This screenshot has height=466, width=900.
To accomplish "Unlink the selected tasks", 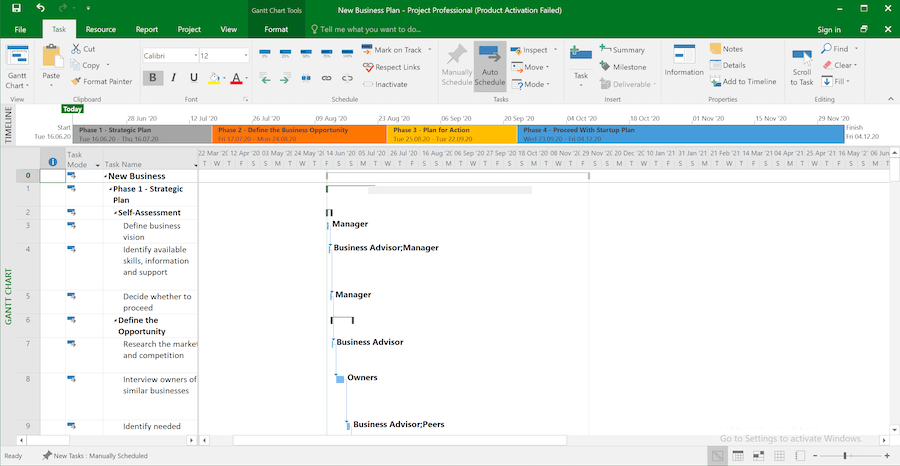I will coord(347,79).
